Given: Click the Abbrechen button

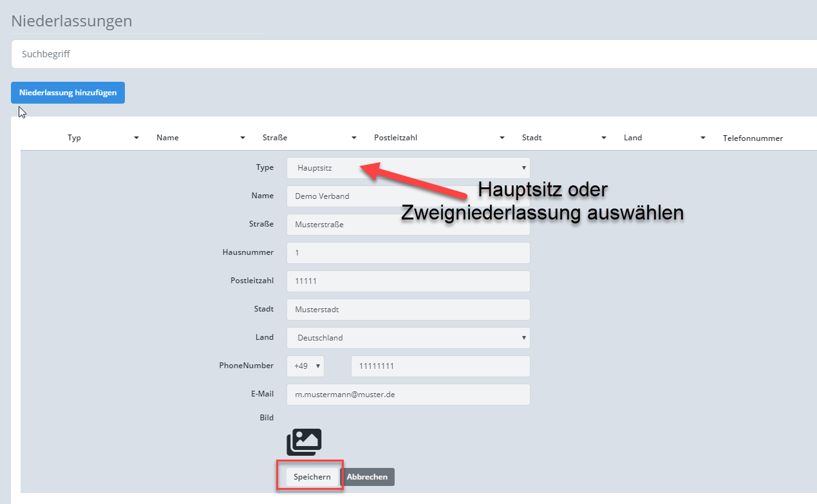Looking at the screenshot, I should tap(367, 477).
